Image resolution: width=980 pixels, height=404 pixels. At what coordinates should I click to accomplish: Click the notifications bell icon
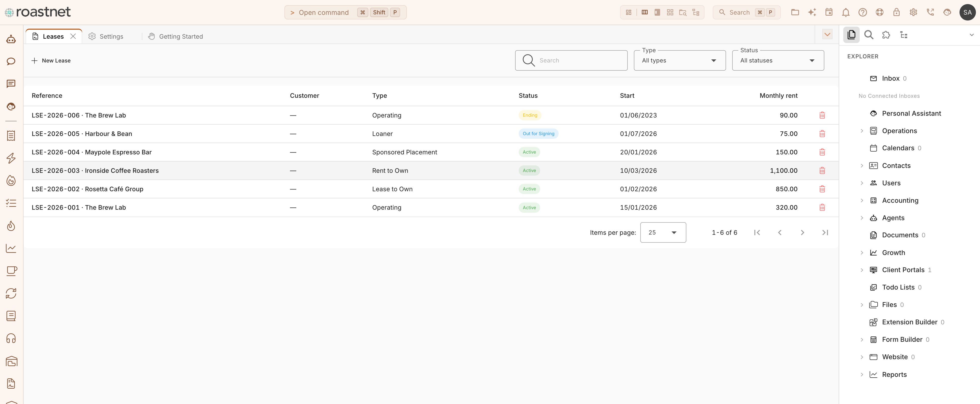tap(846, 13)
